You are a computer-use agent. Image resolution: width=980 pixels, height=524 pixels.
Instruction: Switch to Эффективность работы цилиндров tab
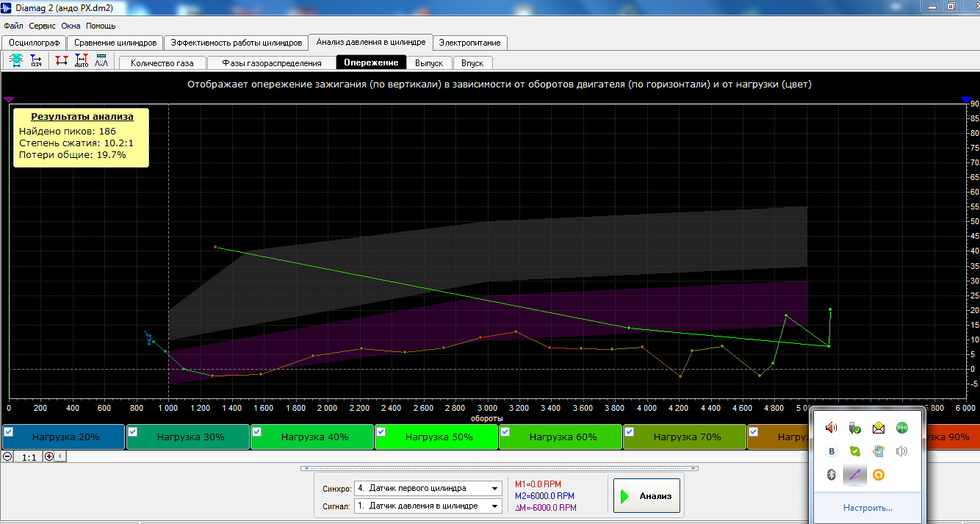tap(236, 43)
